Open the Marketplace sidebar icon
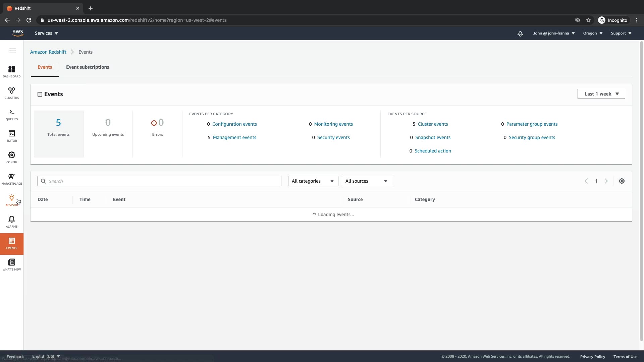The image size is (644, 362). (12, 179)
